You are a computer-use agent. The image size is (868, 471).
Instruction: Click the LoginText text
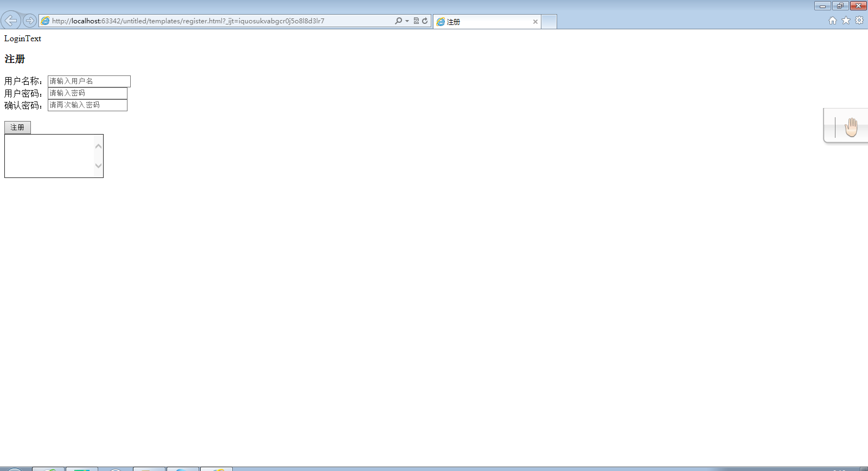(x=23, y=39)
